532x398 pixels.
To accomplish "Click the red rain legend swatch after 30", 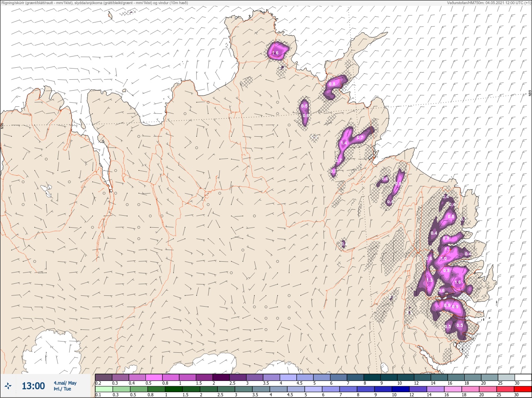I will [523, 389].
